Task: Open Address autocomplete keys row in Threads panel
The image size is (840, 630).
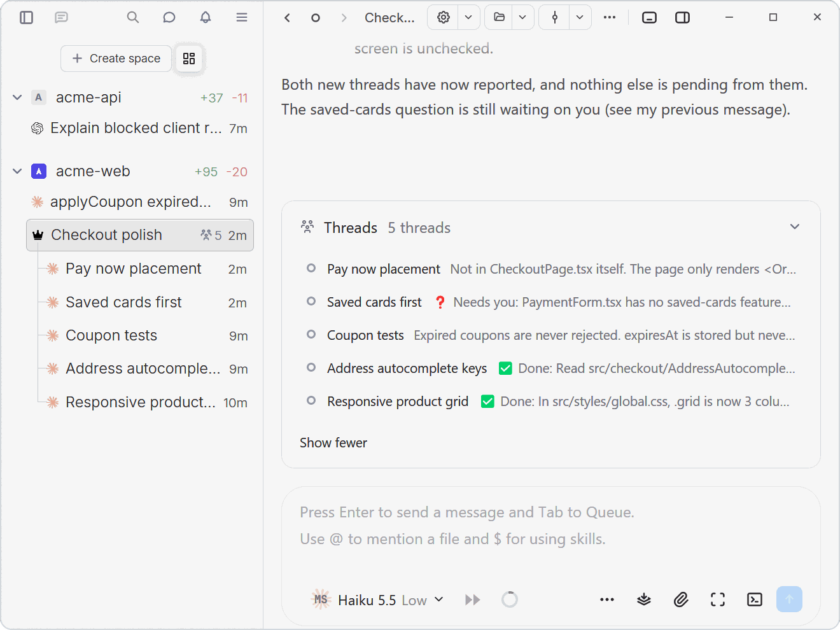Action: click(x=551, y=368)
